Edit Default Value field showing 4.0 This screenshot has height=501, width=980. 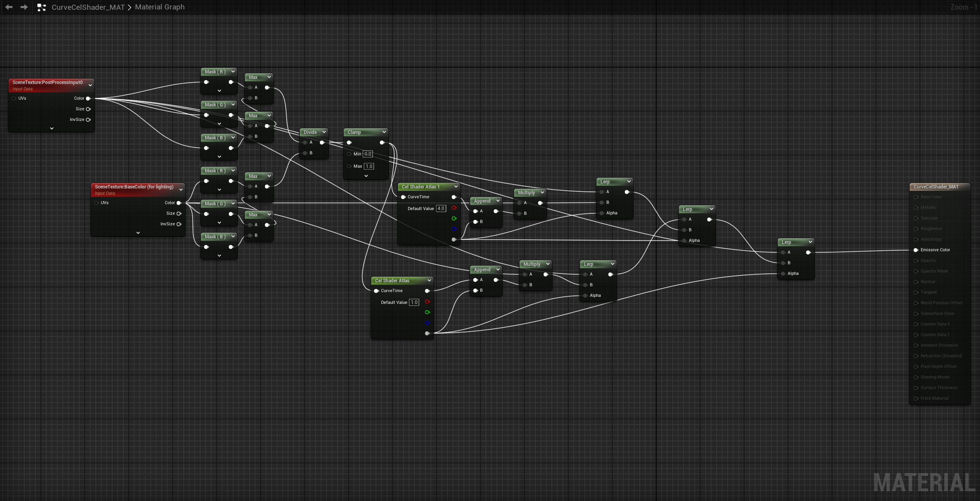point(441,208)
